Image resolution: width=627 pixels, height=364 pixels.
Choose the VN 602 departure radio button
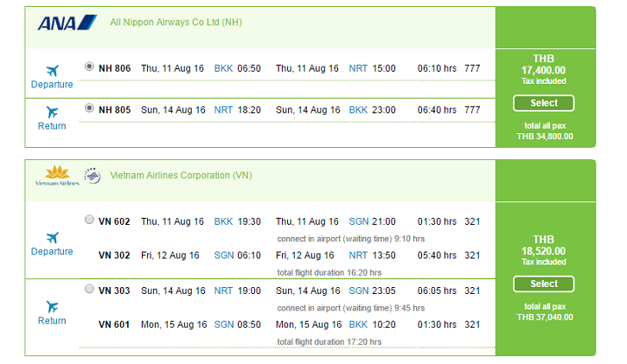pos(90,220)
